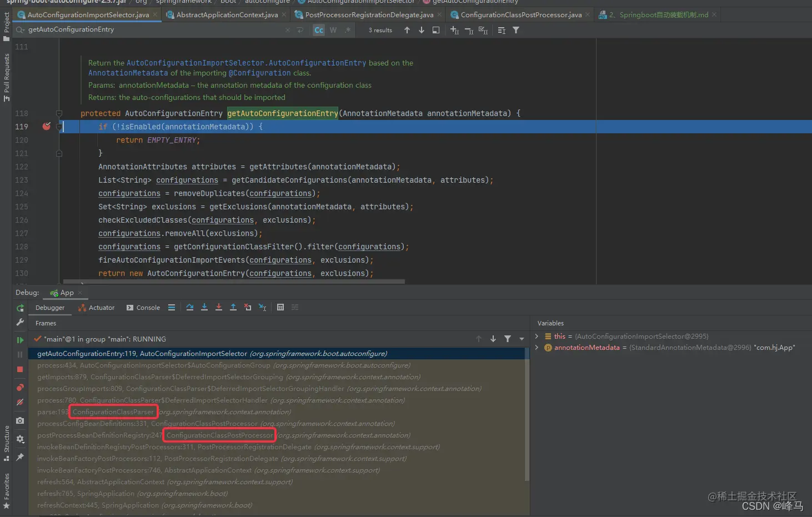Open Evaluate Expression calculator
Viewport: 812px width, 517px height.
(x=280, y=307)
